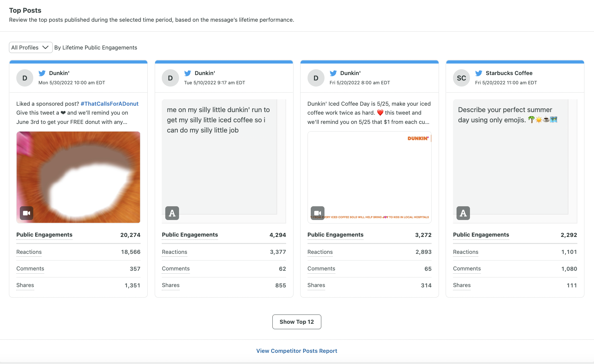Open the donut video thumbnail
594x364 pixels.
78,177
